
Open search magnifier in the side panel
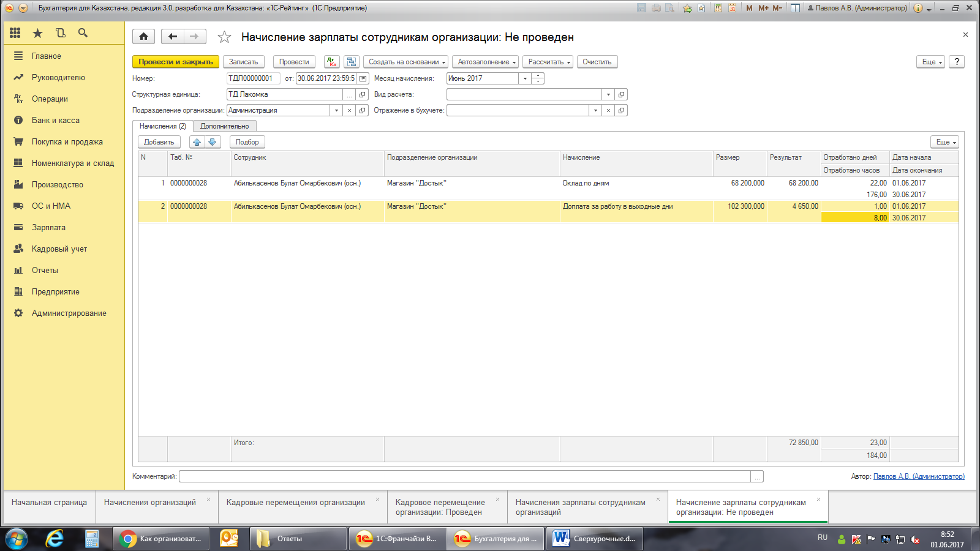(x=83, y=33)
